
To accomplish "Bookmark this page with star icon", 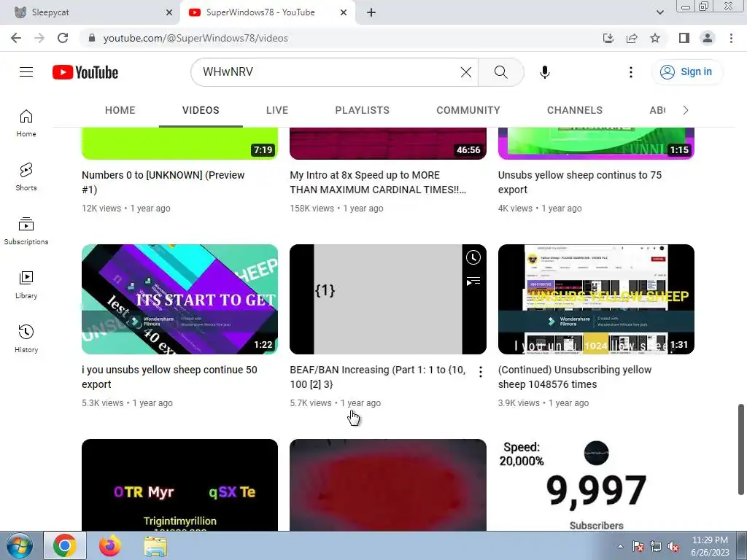I will (655, 38).
